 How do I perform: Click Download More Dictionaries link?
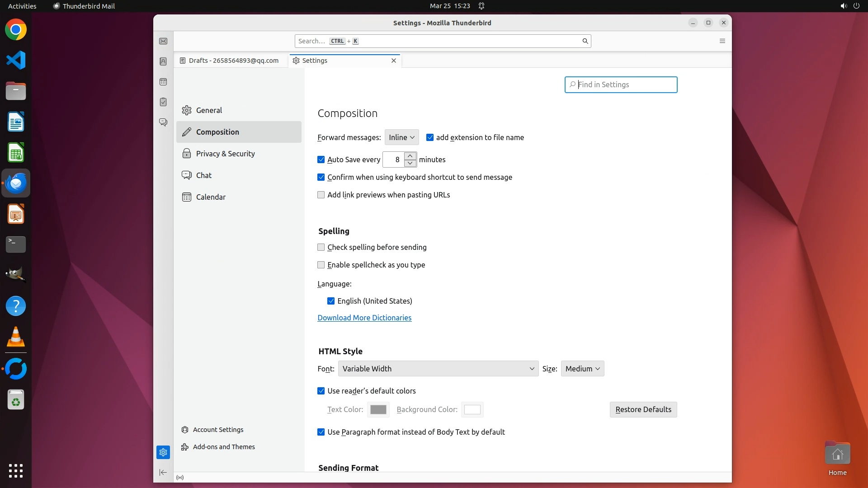364,318
